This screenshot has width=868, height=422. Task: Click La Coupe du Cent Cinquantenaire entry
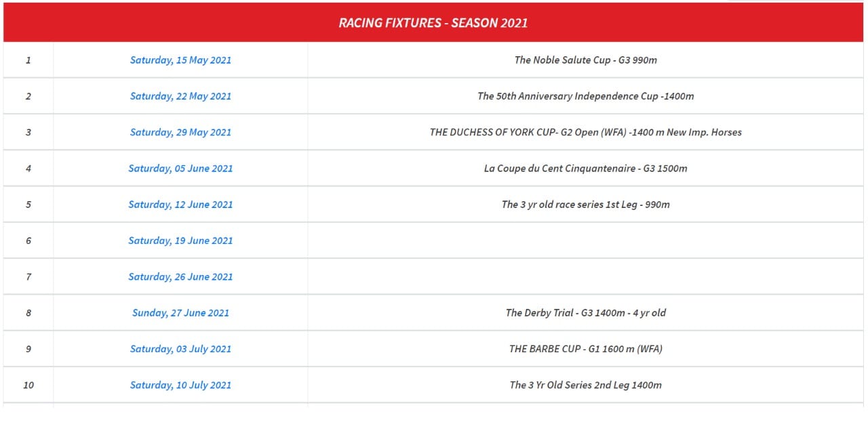click(586, 169)
